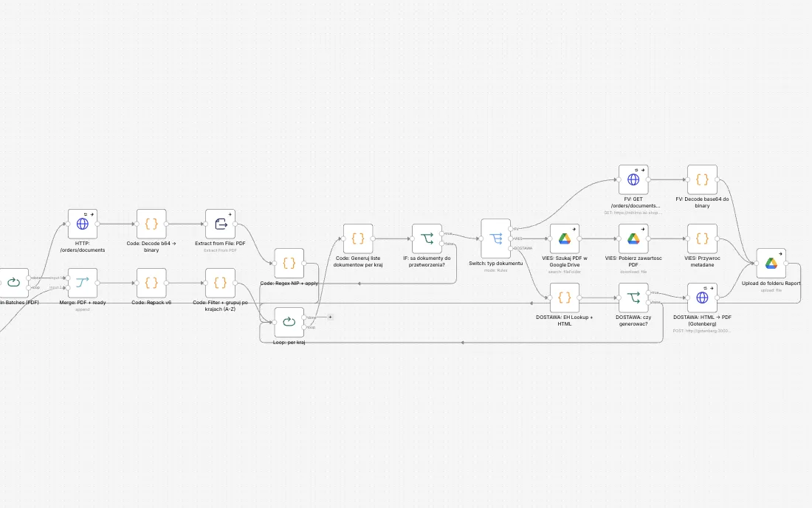Open DOSTAWA: czy generowac? IF node

633,298
